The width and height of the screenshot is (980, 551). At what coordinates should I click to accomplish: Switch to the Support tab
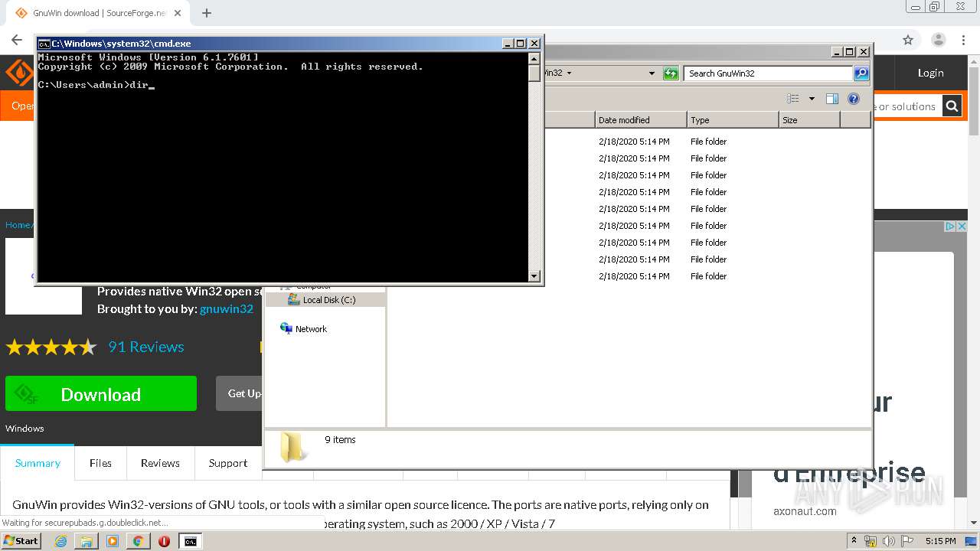228,463
